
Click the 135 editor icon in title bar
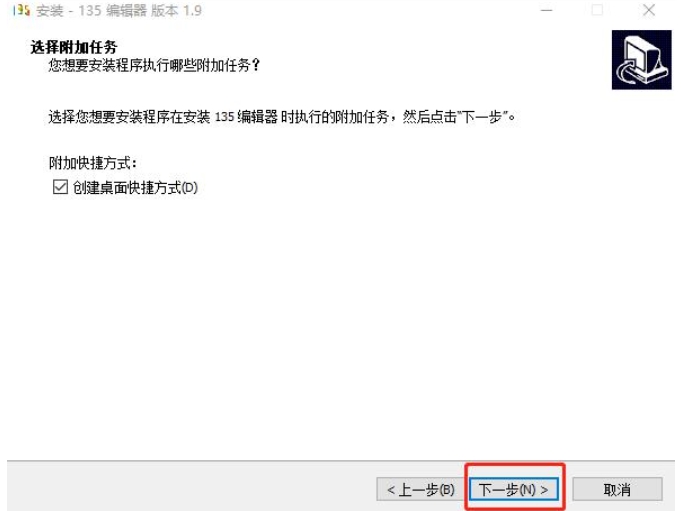coord(21,10)
